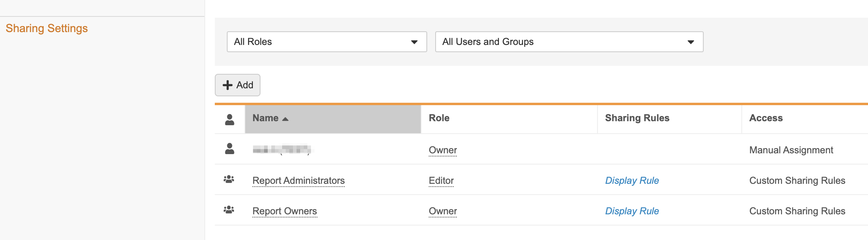The height and width of the screenshot is (240, 868).
Task: View Display Rule for Report Owners
Action: (x=632, y=211)
